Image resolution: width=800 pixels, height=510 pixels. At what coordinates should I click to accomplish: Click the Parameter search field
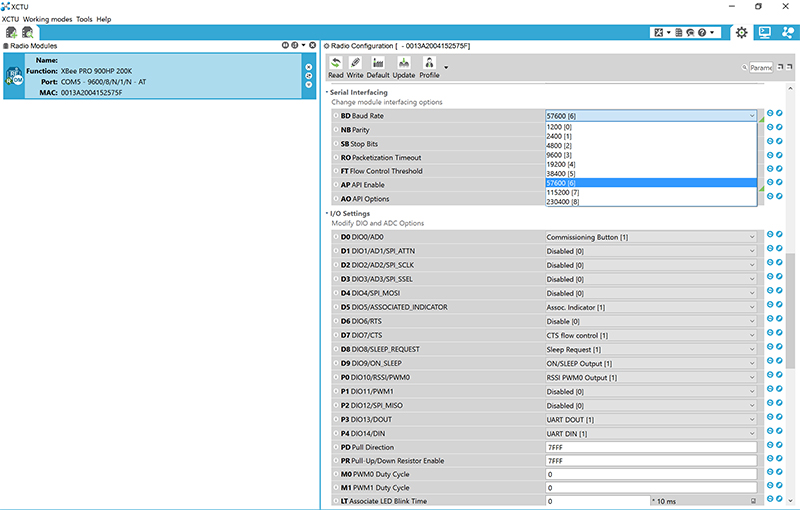pos(761,67)
